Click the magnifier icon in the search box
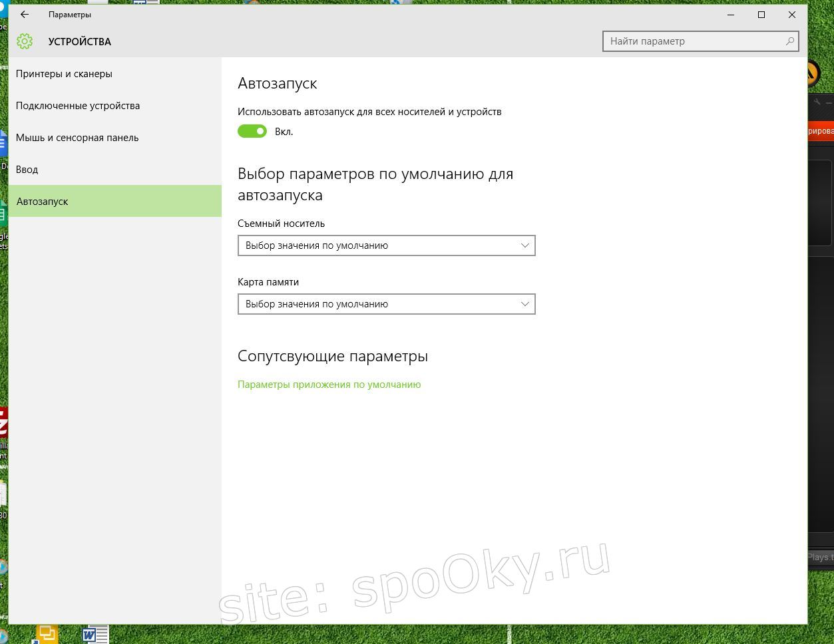The width and height of the screenshot is (834, 644). (x=790, y=41)
